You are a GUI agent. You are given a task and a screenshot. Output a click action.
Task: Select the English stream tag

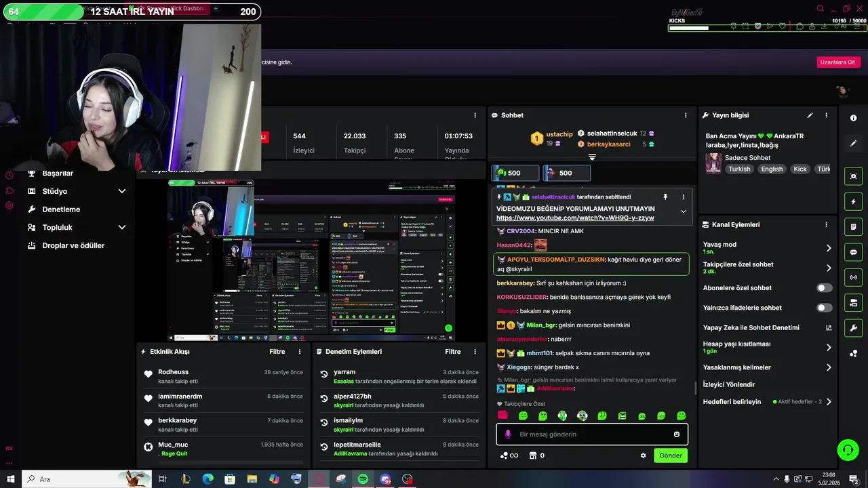[772, 169]
